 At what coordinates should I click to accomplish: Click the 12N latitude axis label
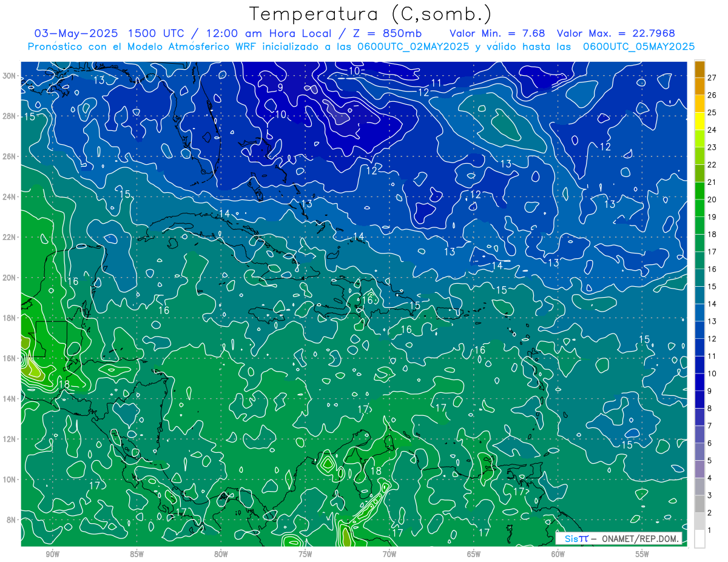[9, 438]
